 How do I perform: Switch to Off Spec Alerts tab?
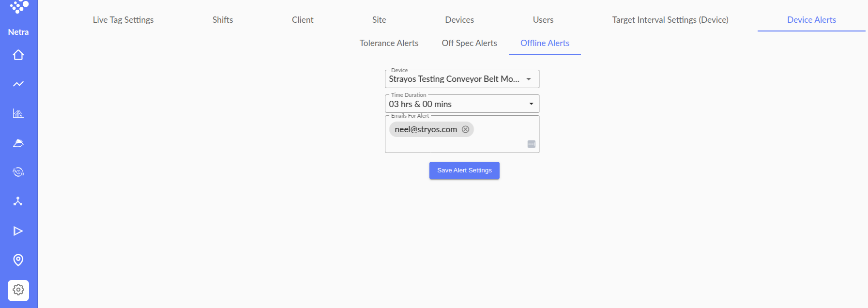pos(469,43)
